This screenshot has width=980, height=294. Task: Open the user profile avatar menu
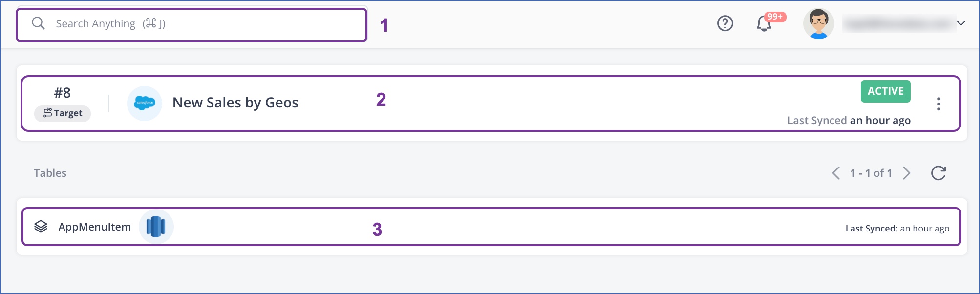tap(819, 23)
